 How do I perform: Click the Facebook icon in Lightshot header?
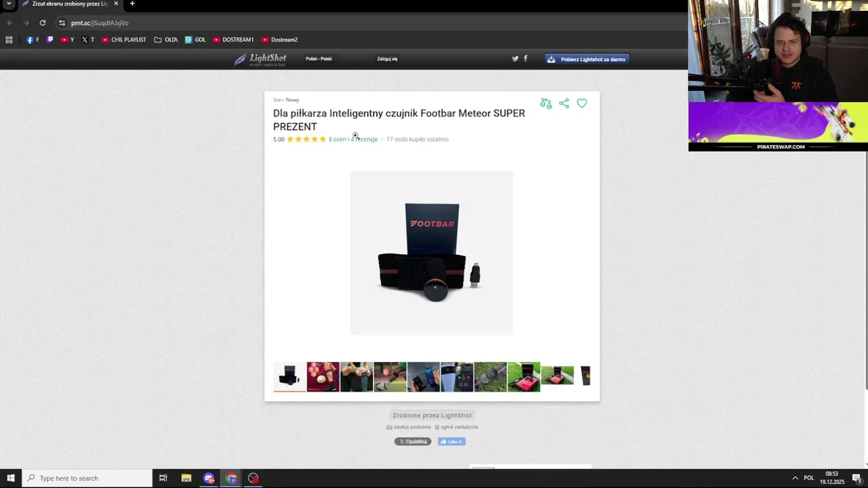[x=526, y=59]
